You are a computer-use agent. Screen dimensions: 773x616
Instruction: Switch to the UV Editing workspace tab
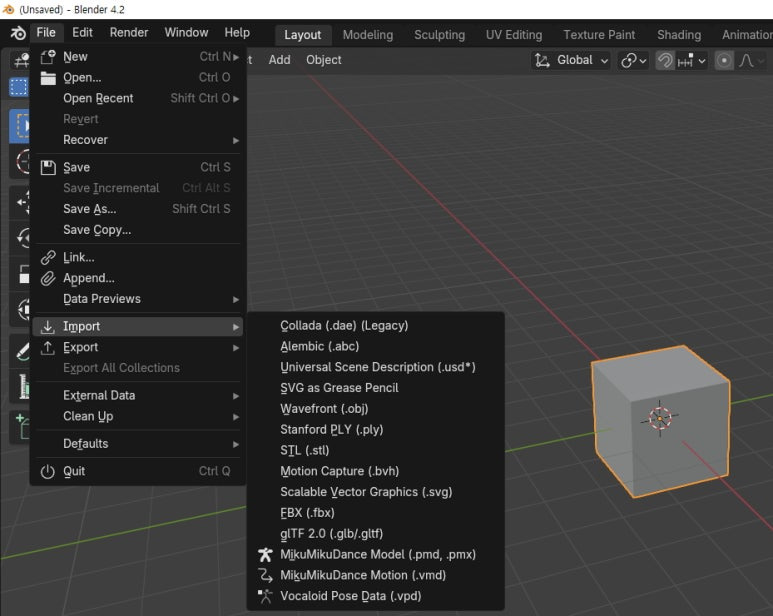pos(514,35)
